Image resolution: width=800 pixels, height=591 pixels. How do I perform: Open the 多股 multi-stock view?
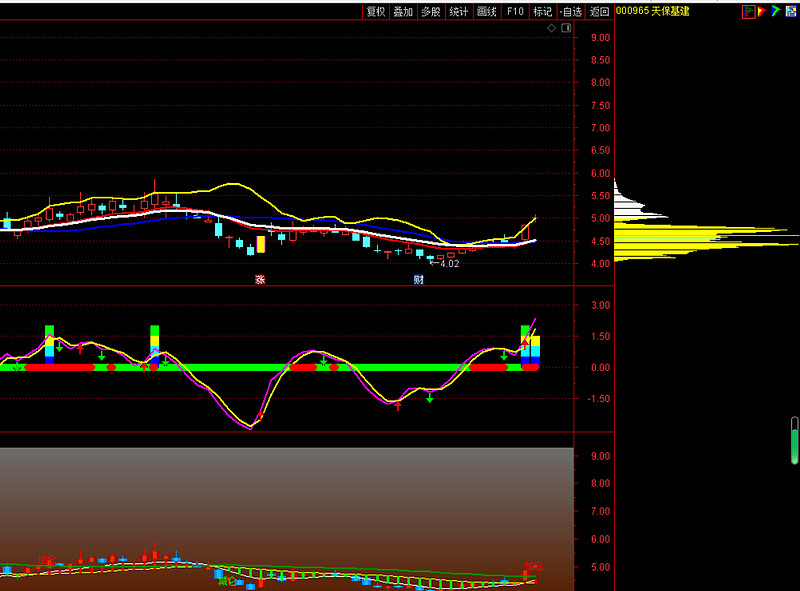[x=431, y=12]
